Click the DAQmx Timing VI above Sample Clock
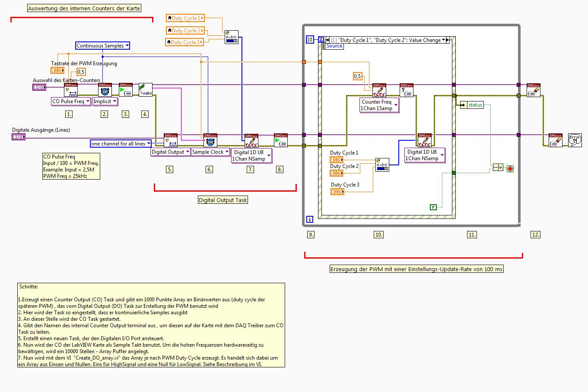Viewport: 588px width, 392px height. point(210,140)
